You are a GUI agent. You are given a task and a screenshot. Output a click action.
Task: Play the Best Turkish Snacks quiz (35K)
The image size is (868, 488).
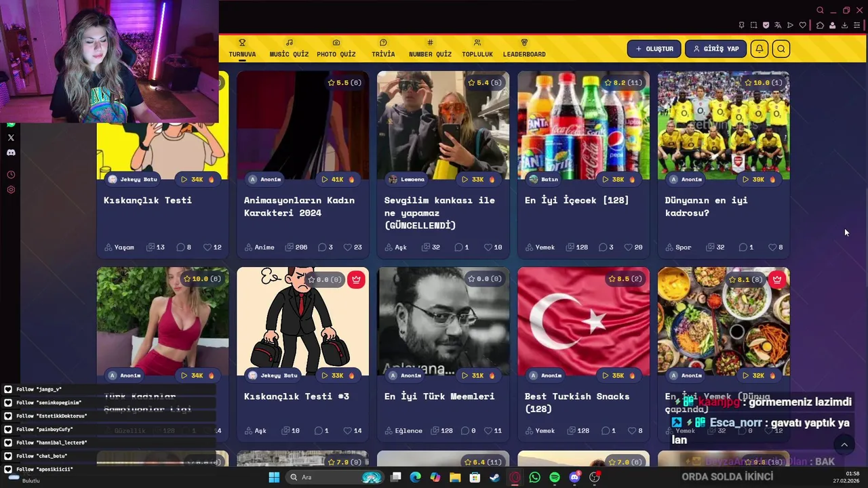pos(618,375)
